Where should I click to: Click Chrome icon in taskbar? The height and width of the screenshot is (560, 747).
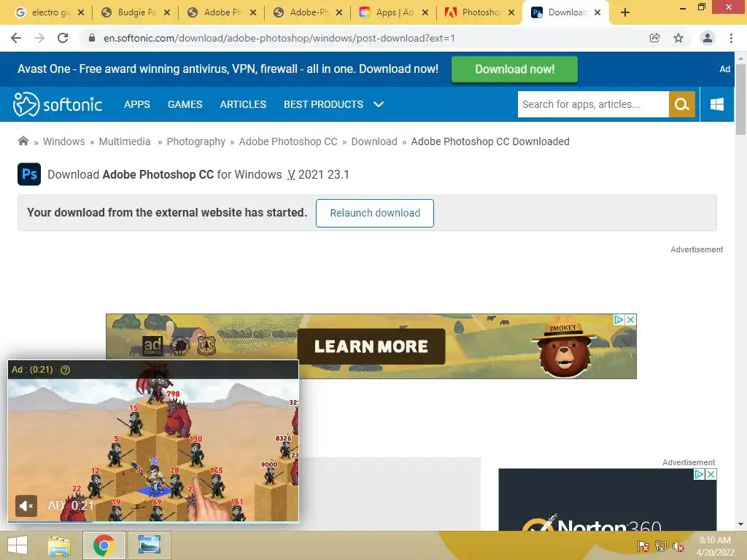tap(104, 545)
